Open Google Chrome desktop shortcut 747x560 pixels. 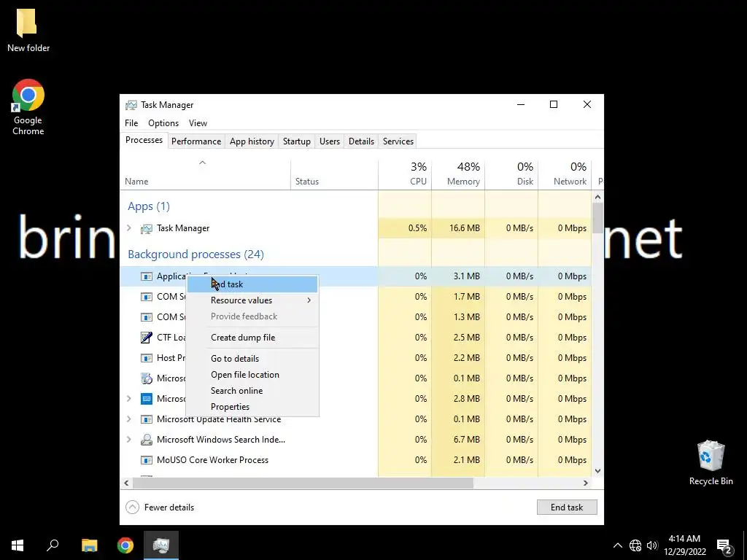point(28,107)
